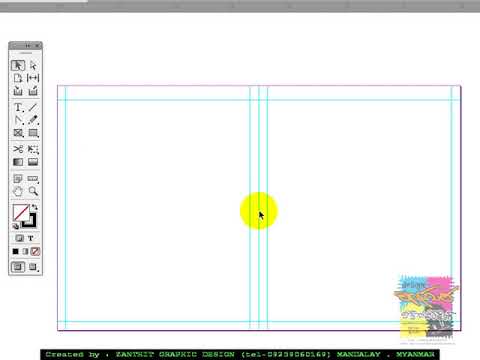Select the Note tool
The height and width of the screenshot is (360, 480).
click(x=18, y=179)
